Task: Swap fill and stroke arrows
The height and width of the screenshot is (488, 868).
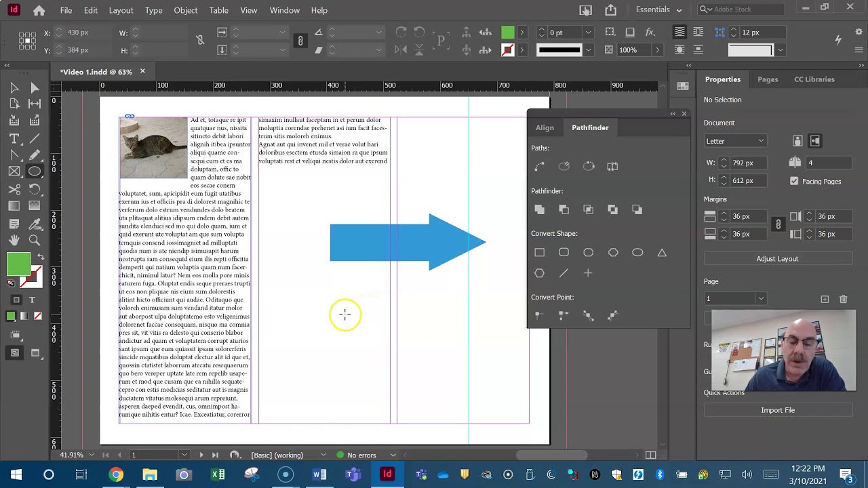Action: click(x=41, y=257)
